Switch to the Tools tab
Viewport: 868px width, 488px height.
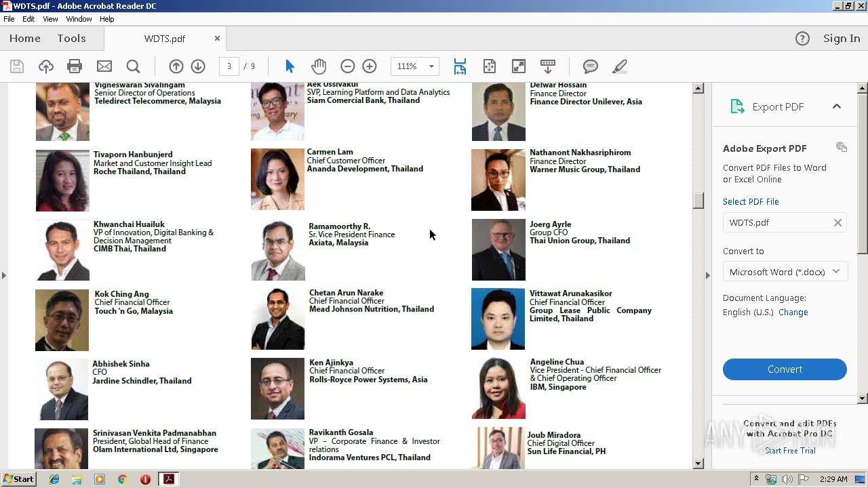pos(71,39)
